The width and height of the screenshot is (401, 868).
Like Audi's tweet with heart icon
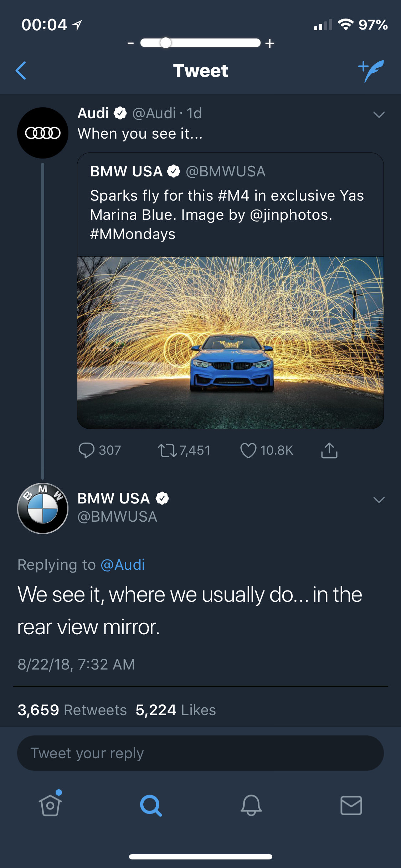pyautogui.click(x=248, y=450)
